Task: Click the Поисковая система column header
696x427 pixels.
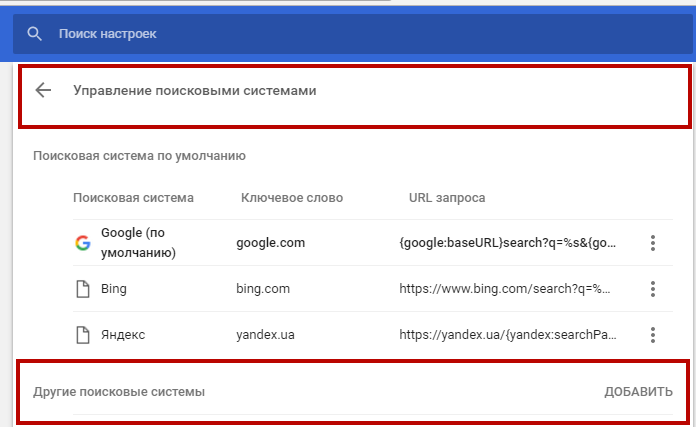Action: coord(133,198)
